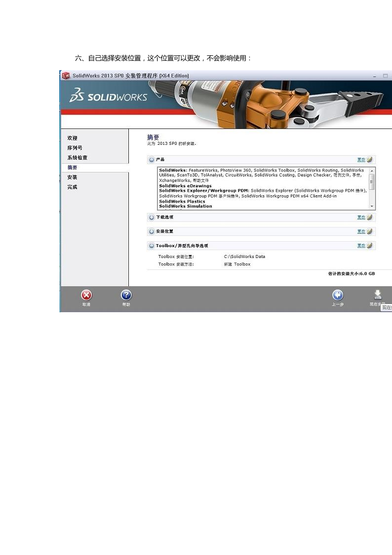The image size is (392, 555).
Task: Click the pencil icon in the 安装位置 row
Action: pyautogui.click(x=370, y=231)
